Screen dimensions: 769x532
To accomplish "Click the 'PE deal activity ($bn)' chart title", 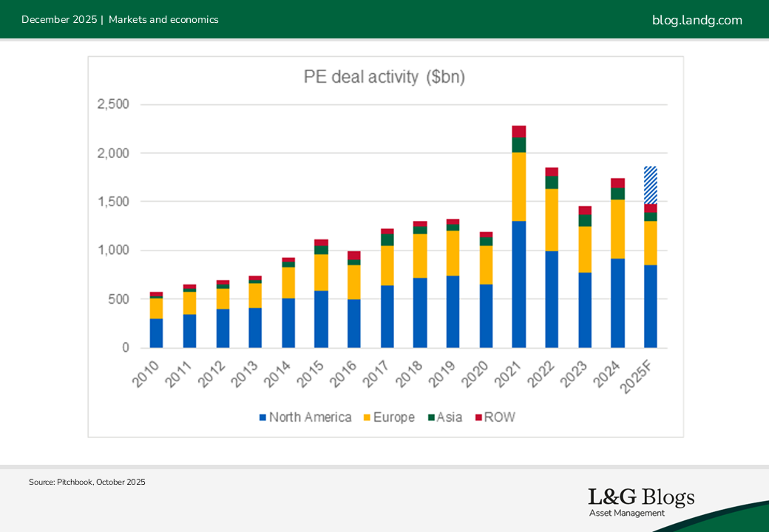I will 384,77.
